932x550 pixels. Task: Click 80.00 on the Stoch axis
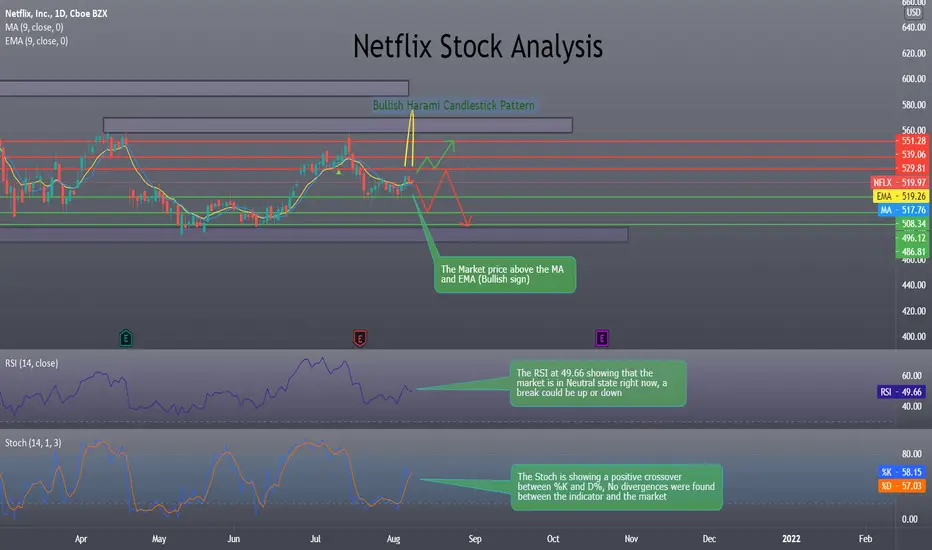[912, 454]
